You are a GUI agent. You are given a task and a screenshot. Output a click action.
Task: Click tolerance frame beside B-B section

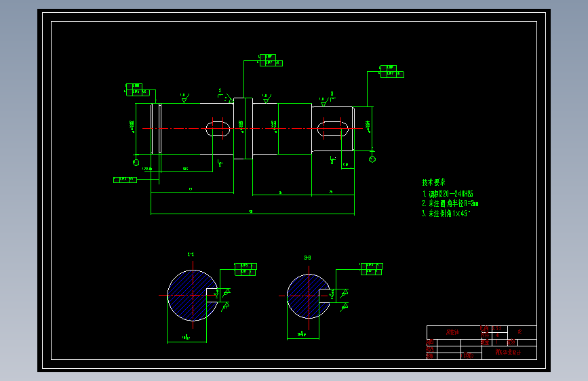372,269
